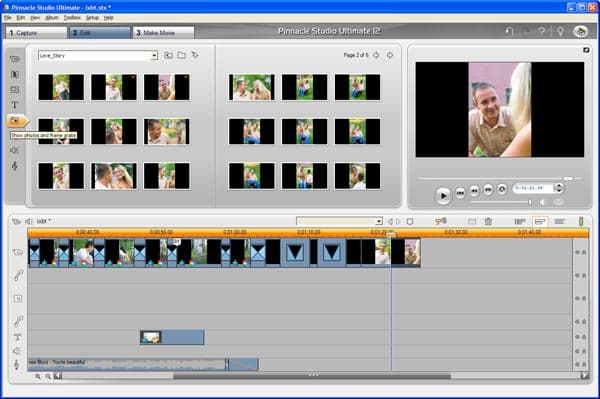This screenshot has width=600, height=399.
Task: Rewind the preview in player
Action: click(474, 191)
